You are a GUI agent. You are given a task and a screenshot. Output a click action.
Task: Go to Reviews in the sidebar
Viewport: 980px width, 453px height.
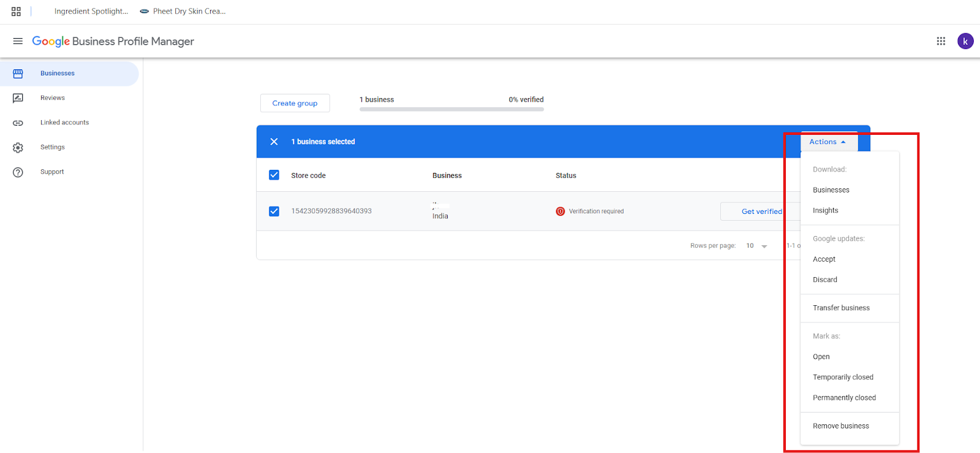[53, 98]
